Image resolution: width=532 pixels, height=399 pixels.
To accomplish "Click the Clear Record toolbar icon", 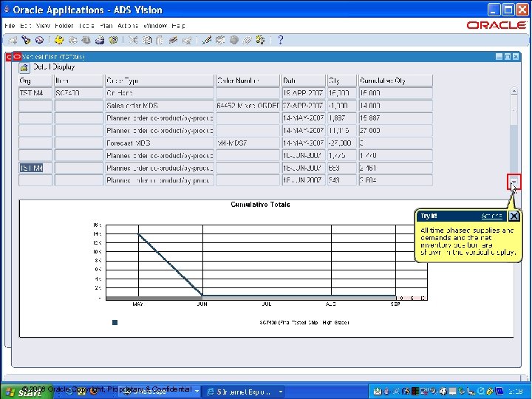I will tap(173, 41).
